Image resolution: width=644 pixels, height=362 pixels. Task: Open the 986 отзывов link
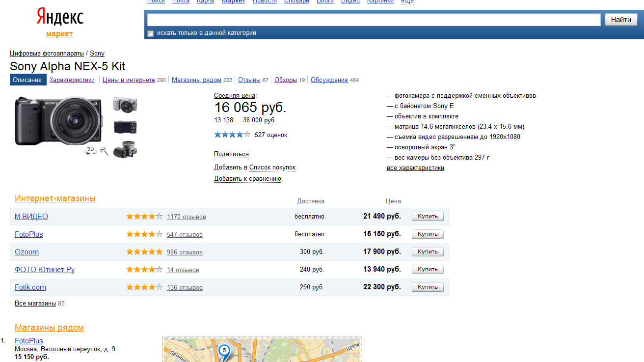(x=185, y=252)
